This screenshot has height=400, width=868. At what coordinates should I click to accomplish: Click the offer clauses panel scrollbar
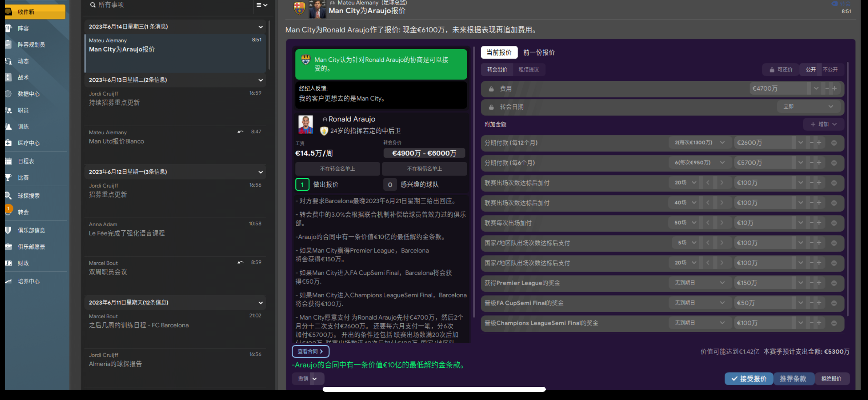[848, 189]
